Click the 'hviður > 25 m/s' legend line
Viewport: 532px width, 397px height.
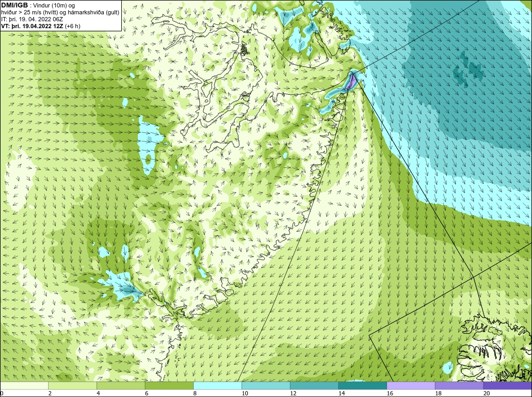(x=60, y=13)
